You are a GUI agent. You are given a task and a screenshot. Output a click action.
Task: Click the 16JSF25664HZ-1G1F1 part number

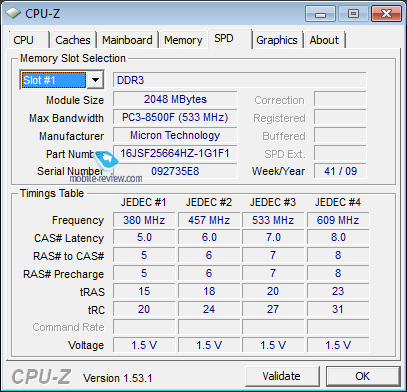tap(175, 153)
